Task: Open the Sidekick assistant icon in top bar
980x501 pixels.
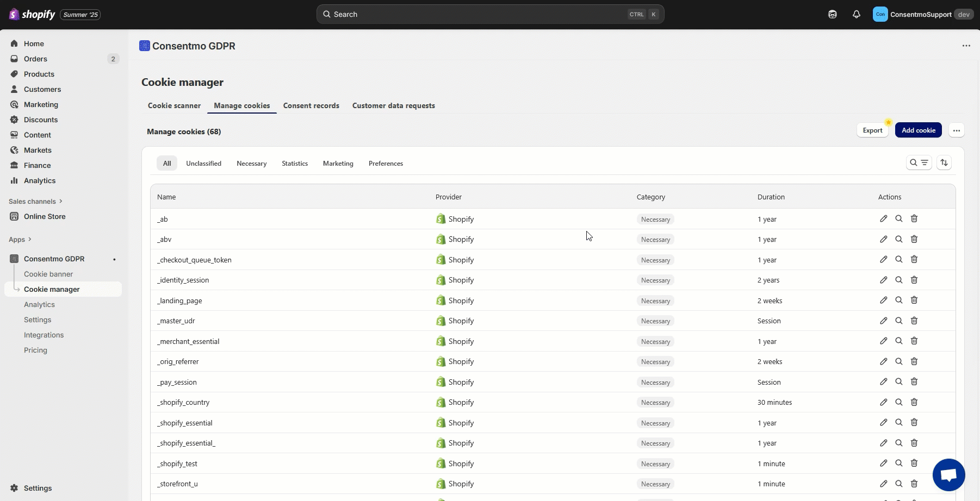Action: tap(833, 15)
